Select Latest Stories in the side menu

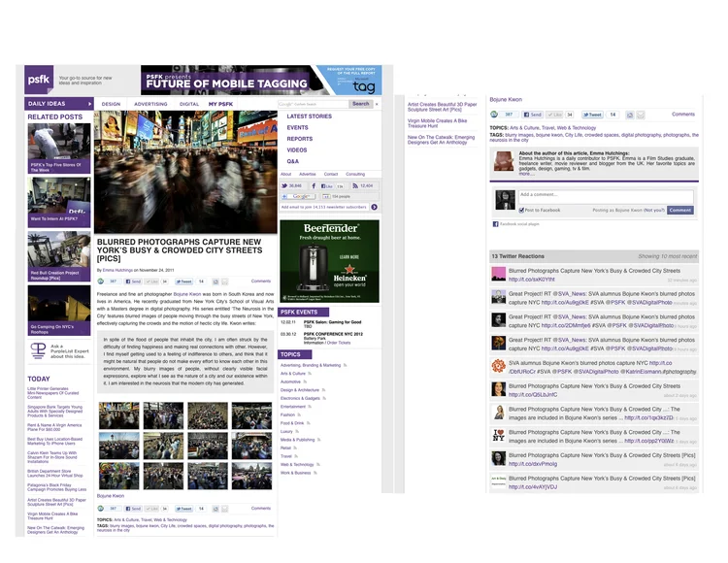pos(310,116)
